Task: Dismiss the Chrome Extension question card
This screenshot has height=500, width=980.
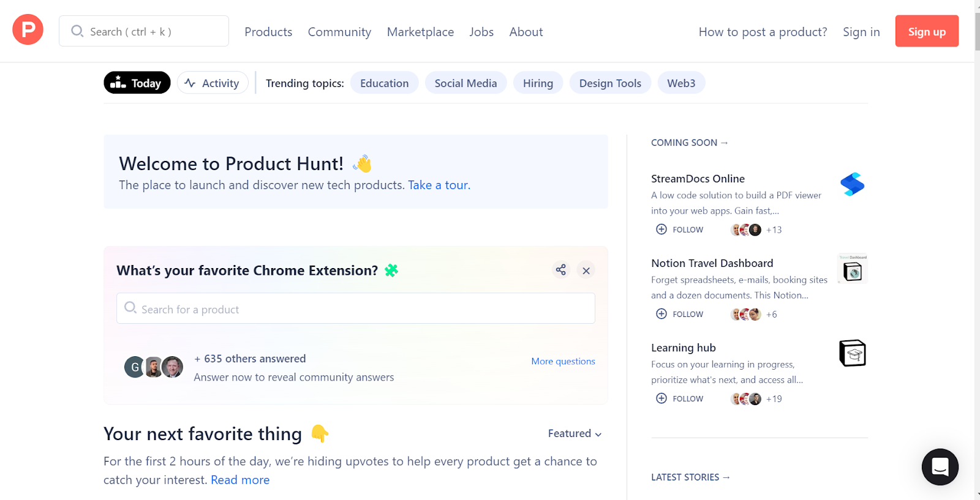Action: pyautogui.click(x=586, y=270)
